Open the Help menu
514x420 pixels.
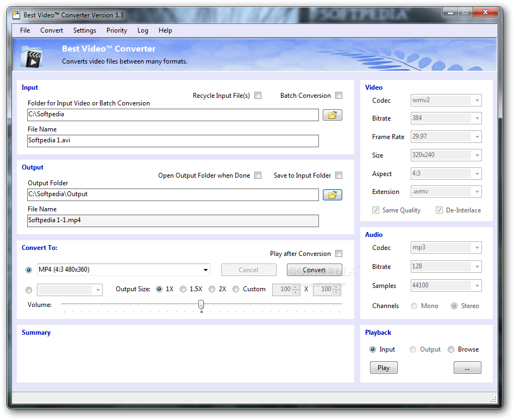(x=165, y=30)
